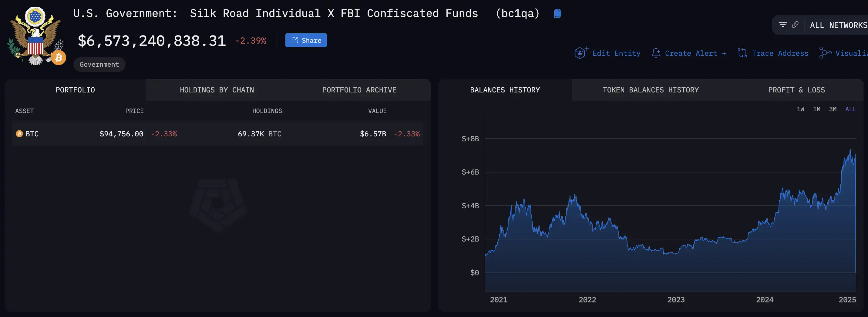The image size is (868, 317).
Task: Select the 3M chart time range
Action: [x=833, y=109]
